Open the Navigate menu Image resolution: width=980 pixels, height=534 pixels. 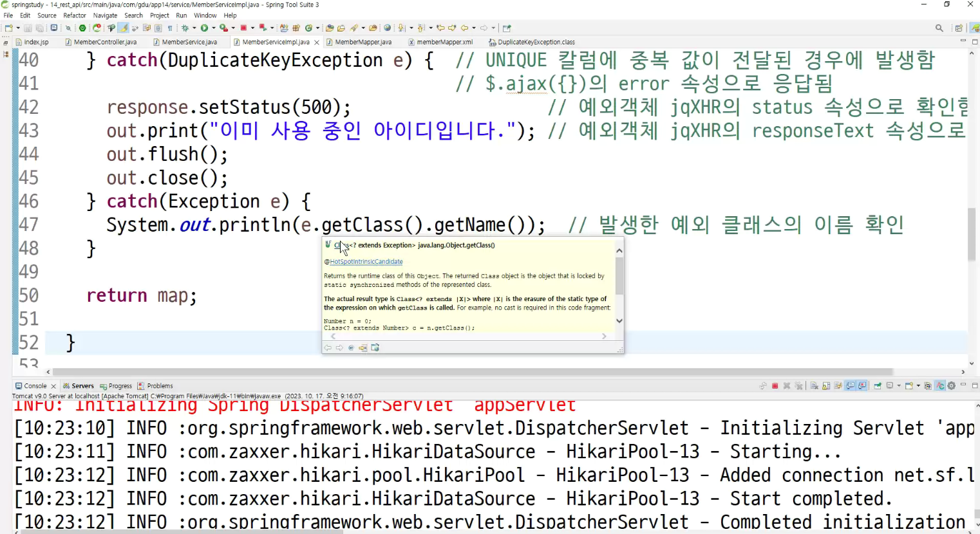tap(105, 15)
